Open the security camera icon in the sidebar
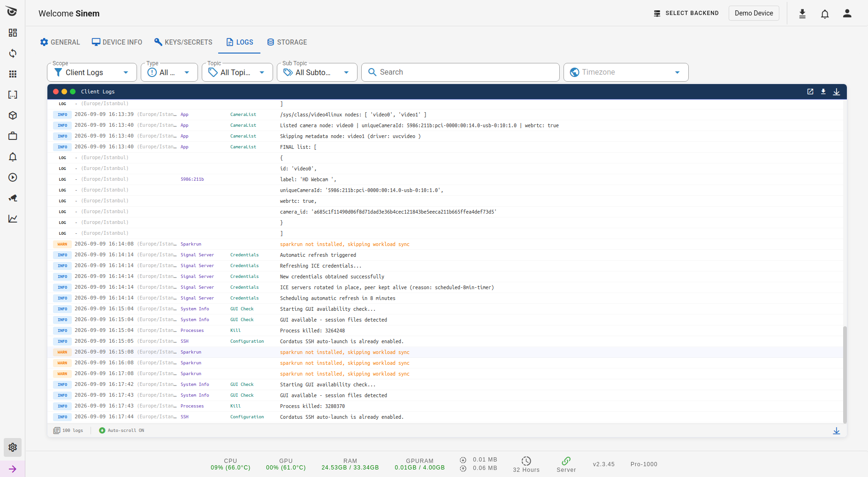Image resolution: width=868 pixels, height=477 pixels. [x=13, y=198]
